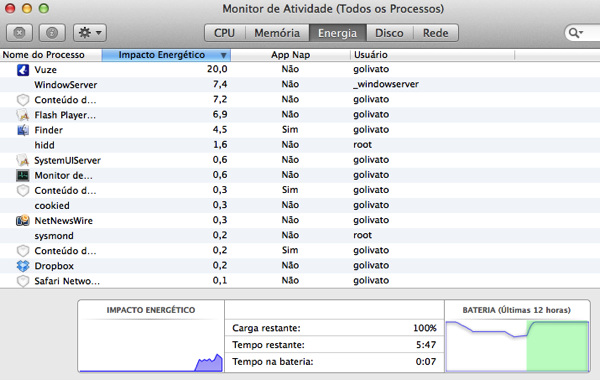The width and height of the screenshot is (600, 380).
Task: Click the 4,5 energy impact value
Action: 220,129
